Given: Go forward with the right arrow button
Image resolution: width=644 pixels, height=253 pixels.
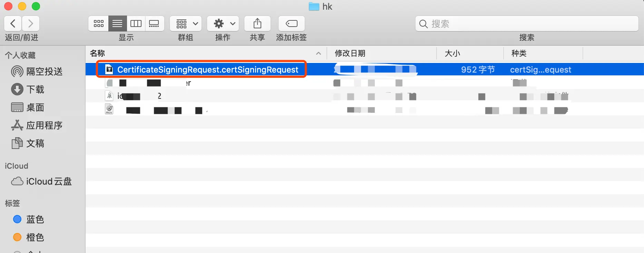Looking at the screenshot, I should click(31, 24).
